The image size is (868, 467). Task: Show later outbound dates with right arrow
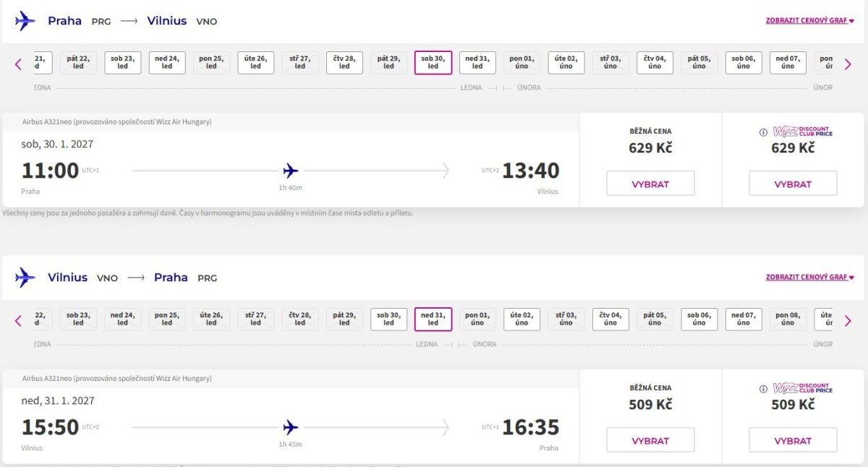[848, 64]
